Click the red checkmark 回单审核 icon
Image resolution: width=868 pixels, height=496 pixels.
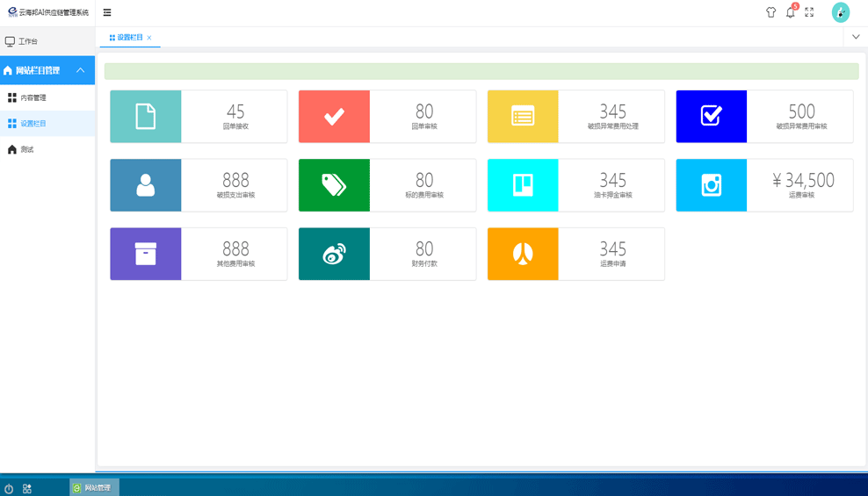coord(334,116)
